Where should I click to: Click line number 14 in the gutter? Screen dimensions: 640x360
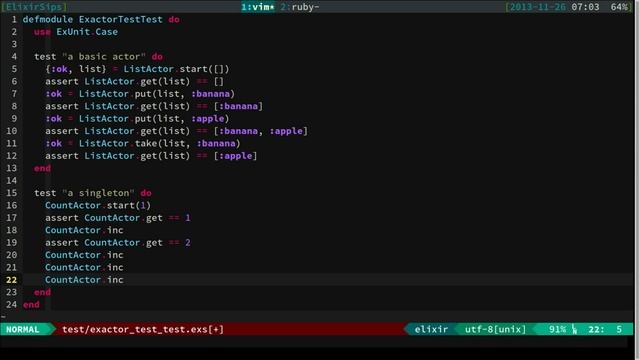click(x=11, y=180)
